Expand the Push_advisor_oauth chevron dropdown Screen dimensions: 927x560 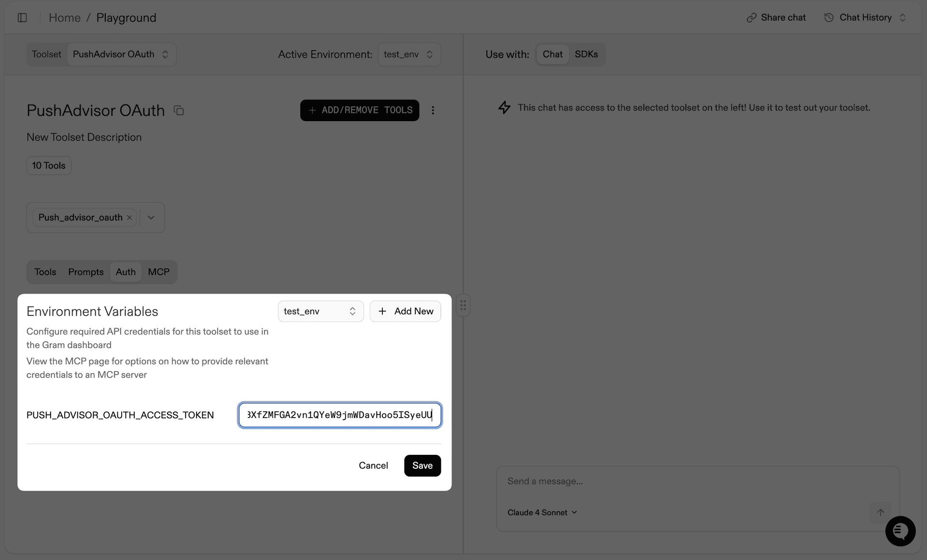pos(151,217)
